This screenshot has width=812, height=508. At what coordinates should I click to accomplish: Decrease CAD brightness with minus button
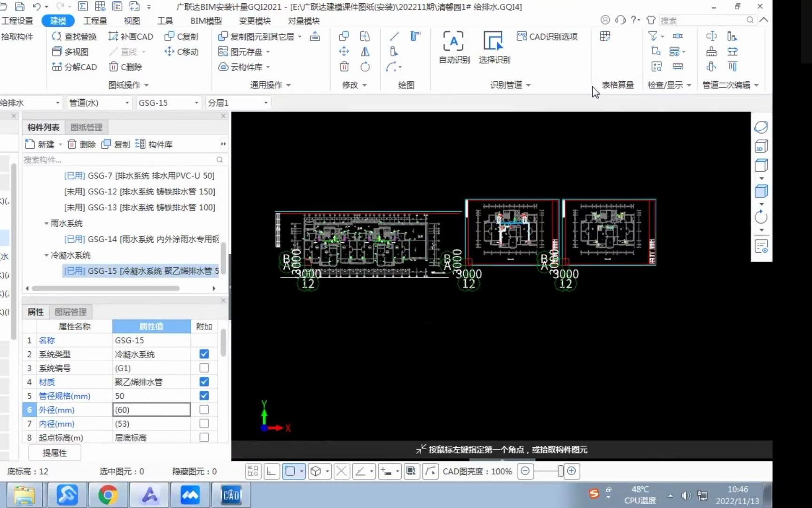coord(525,471)
